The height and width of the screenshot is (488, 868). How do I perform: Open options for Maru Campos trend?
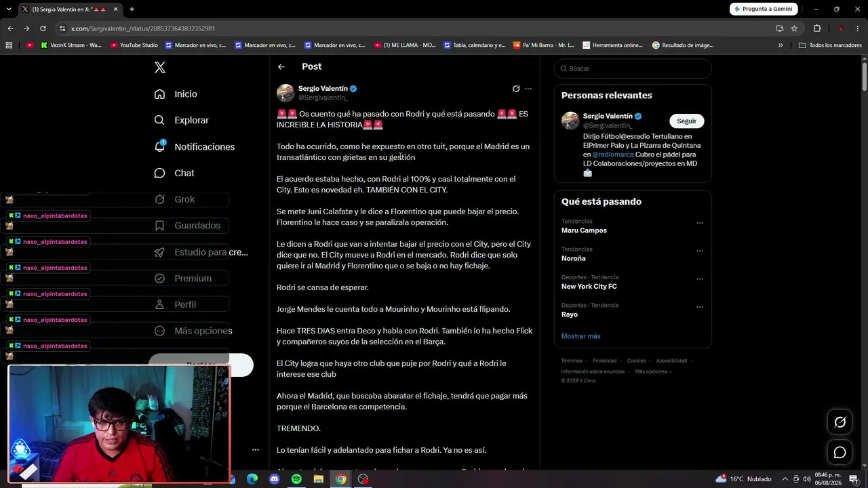coord(700,223)
